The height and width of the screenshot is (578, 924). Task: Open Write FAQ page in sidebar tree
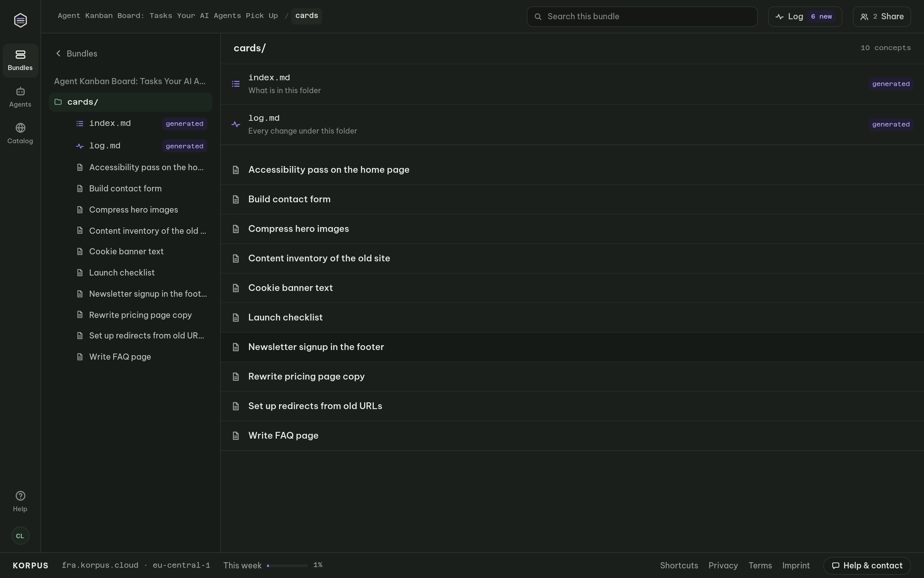click(x=141, y=357)
